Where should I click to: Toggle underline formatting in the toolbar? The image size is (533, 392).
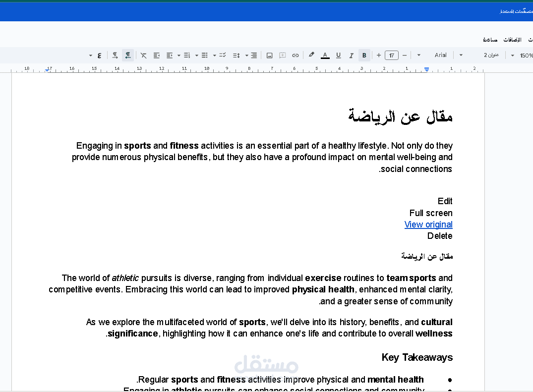tap(338, 56)
